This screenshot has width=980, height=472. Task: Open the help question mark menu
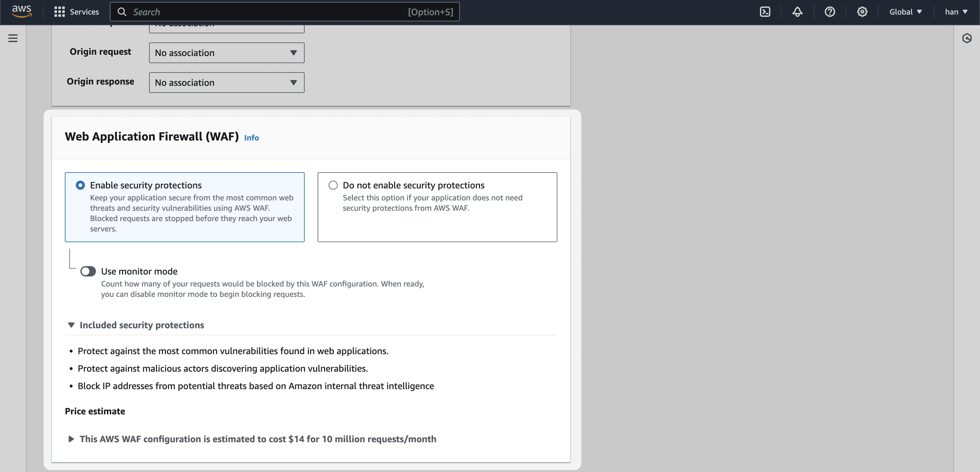pos(830,12)
